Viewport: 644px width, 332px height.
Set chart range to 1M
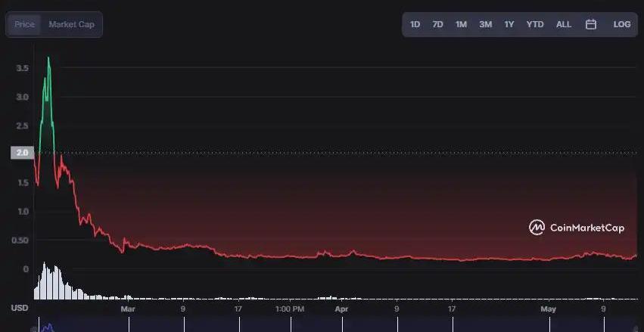[461, 24]
